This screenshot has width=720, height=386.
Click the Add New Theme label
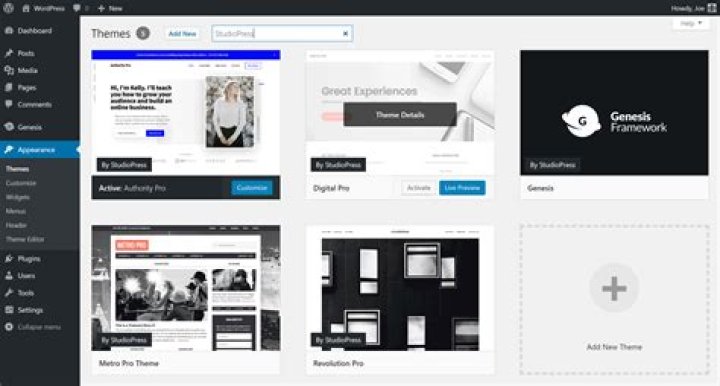coord(614,347)
